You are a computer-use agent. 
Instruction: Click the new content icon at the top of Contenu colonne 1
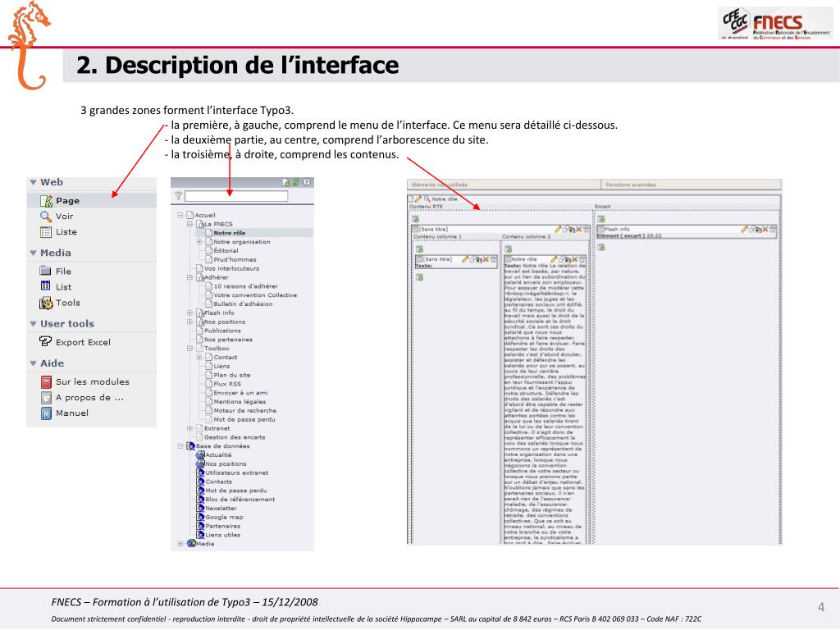pyautogui.click(x=419, y=249)
